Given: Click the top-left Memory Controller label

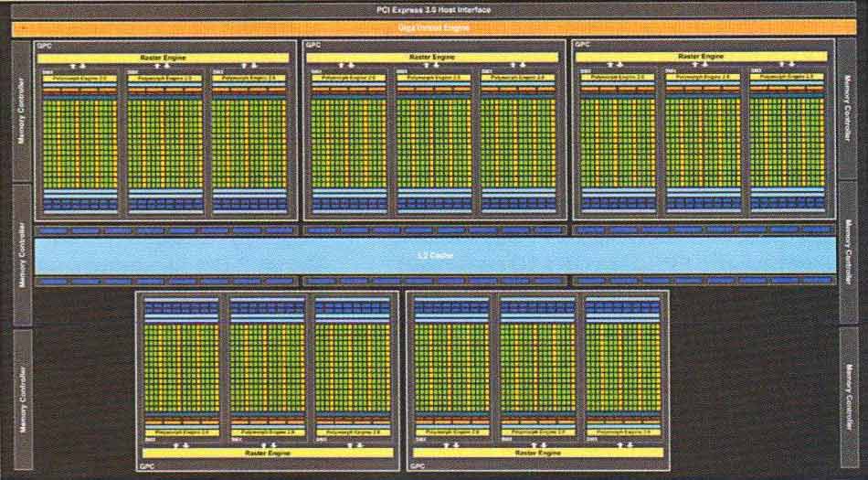Looking at the screenshot, I should click(22, 110).
